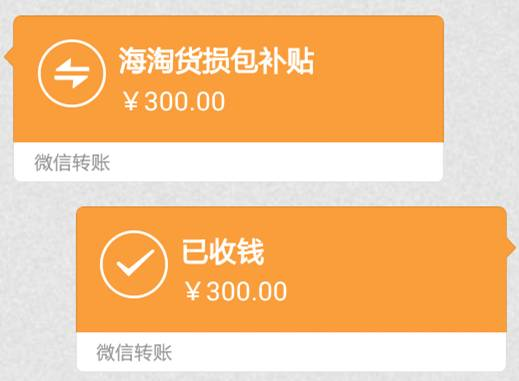Open the 海淘货损包补贴 transfer message
The height and width of the screenshot is (381, 519).
point(229,98)
